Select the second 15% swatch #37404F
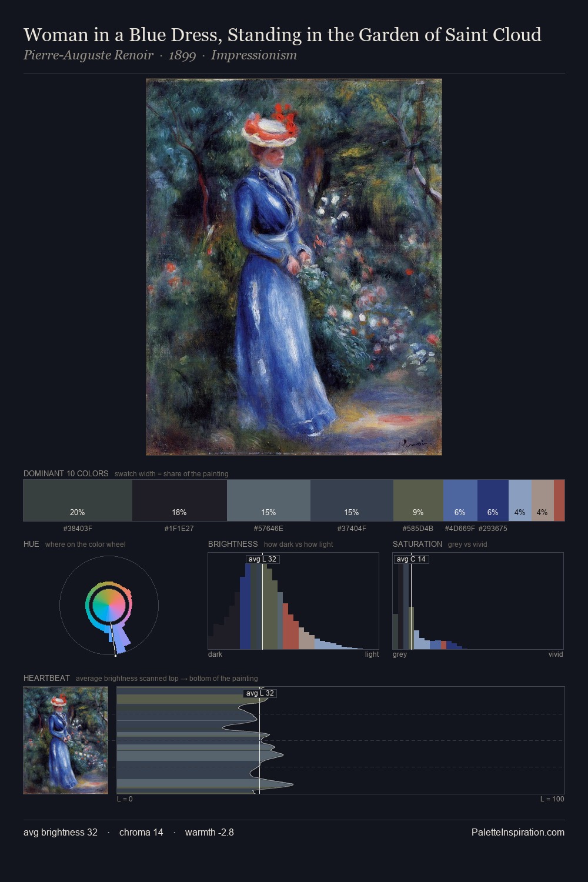 (x=352, y=500)
